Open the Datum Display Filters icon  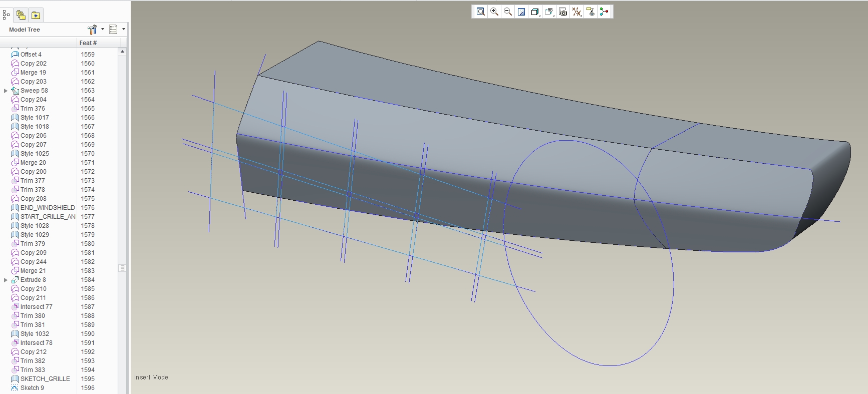coord(577,12)
